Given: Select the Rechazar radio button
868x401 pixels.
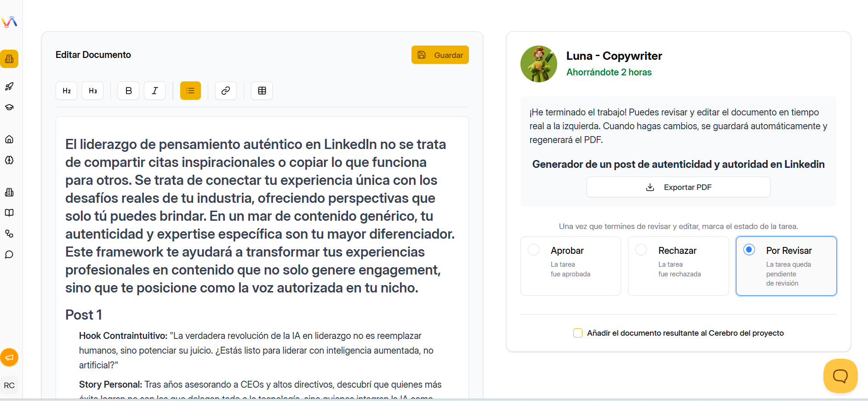Looking at the screenshot, I should click(x=641, y=249).
